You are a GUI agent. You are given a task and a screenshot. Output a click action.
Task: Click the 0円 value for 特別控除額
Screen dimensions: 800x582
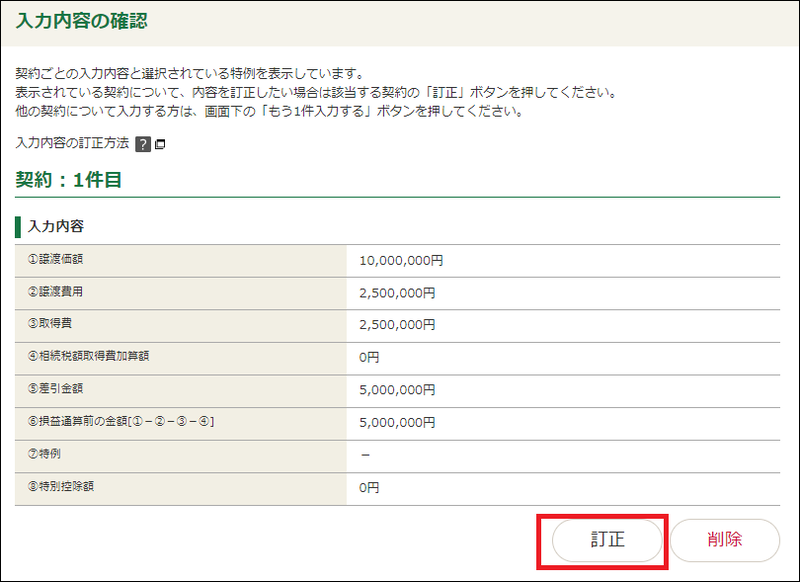pyautogui.click(x=369, y=489)
